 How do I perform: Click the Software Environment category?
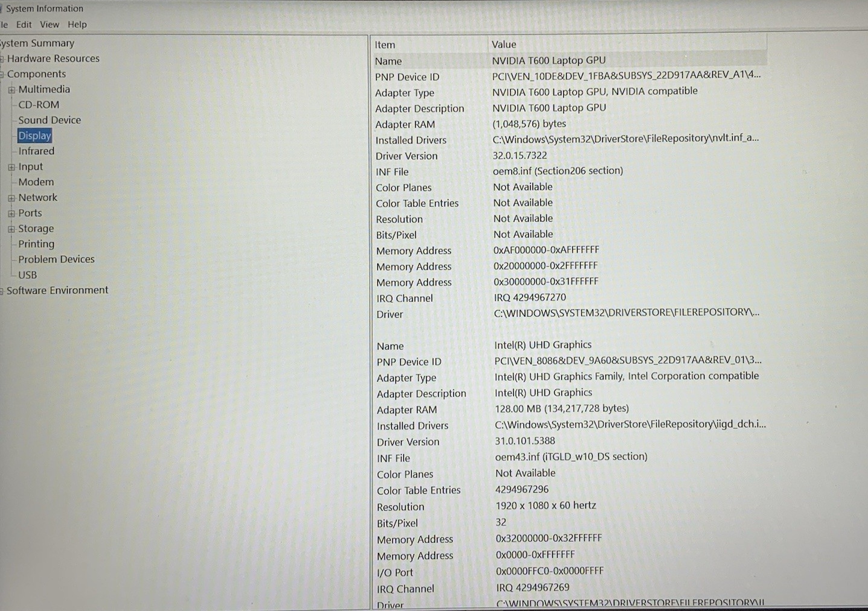point(57,290)
